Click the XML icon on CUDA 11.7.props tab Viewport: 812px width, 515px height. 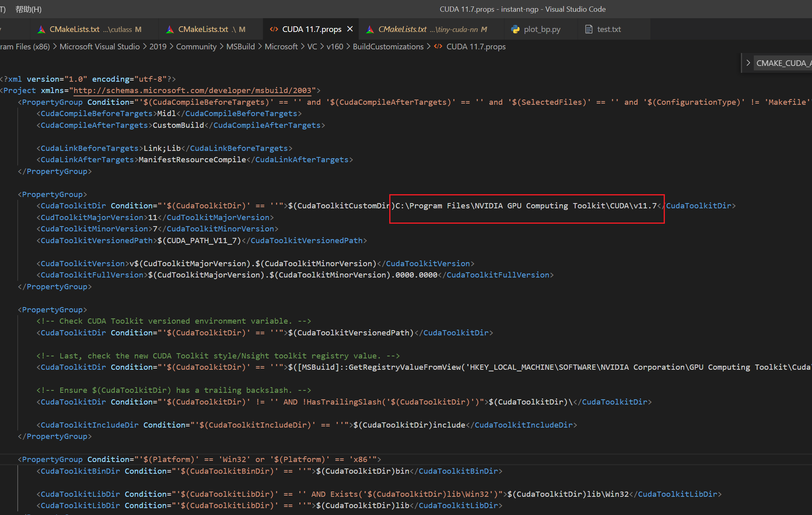pyautogui.click(x=274, y=29)
